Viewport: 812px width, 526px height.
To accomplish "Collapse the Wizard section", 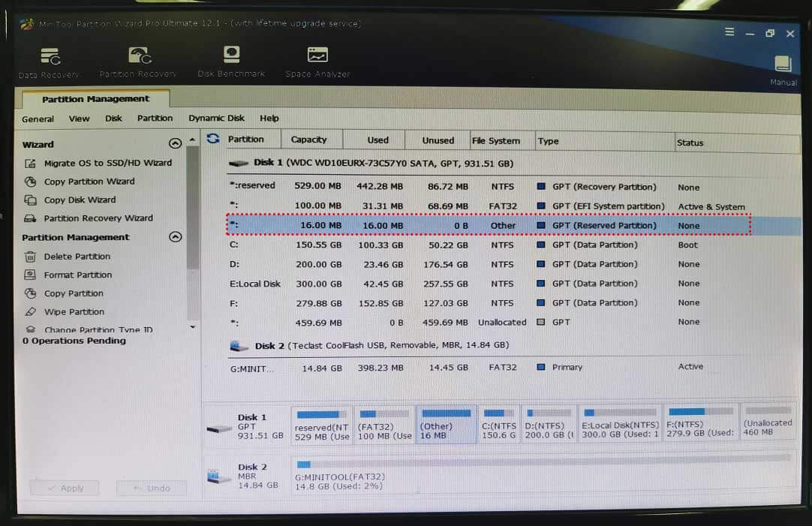I will [x=175, y=143].
